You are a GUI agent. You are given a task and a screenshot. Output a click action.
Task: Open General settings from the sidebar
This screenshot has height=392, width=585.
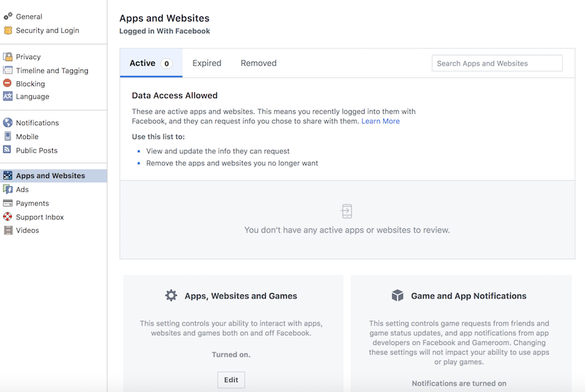pyautogui.click(x=28, y=16)
